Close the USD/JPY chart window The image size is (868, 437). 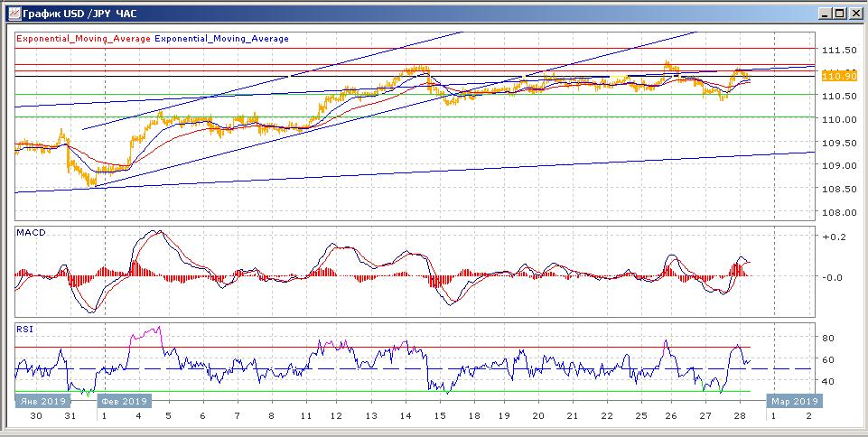pos(855,14)
